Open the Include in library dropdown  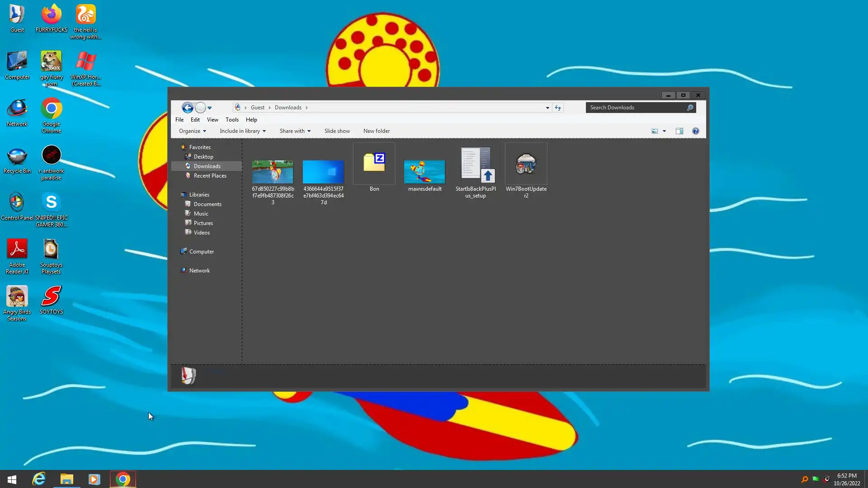242,131
